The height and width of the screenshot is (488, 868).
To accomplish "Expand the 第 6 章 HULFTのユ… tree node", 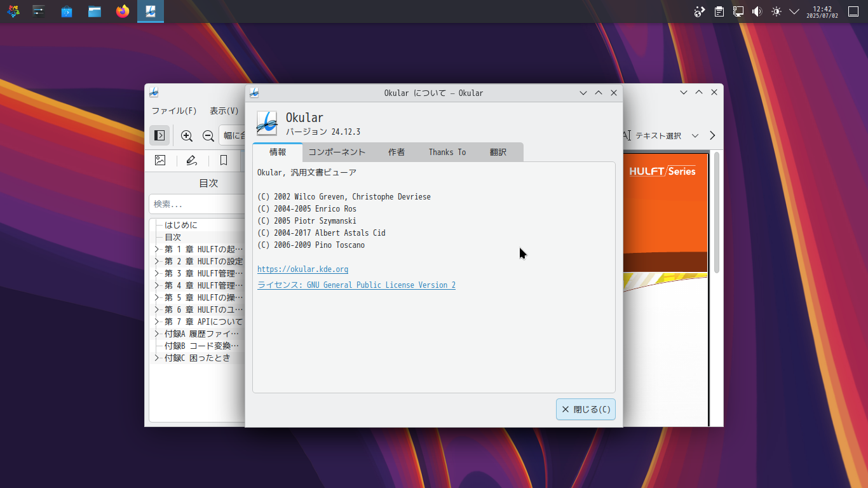I will (157, 309).
